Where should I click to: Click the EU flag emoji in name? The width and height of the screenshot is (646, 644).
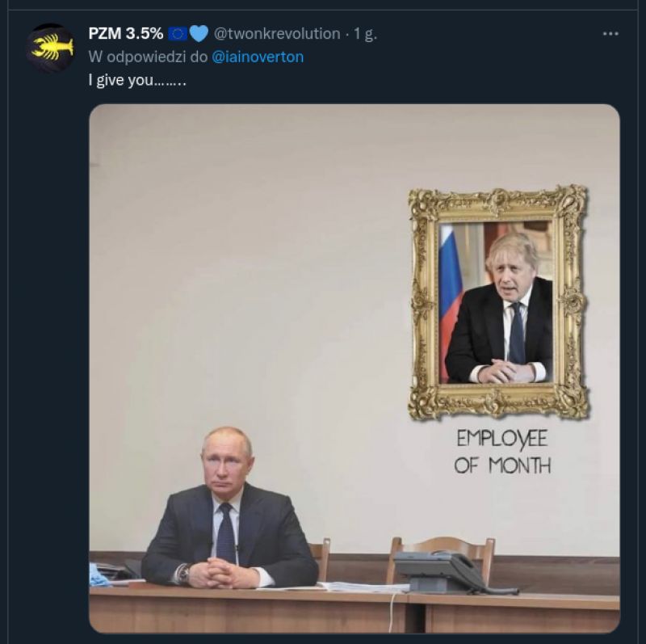coord(178,34)
